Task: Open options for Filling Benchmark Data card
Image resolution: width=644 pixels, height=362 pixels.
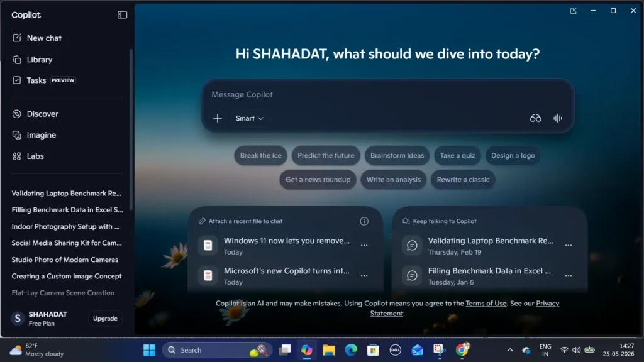Action: pos(568,276)
